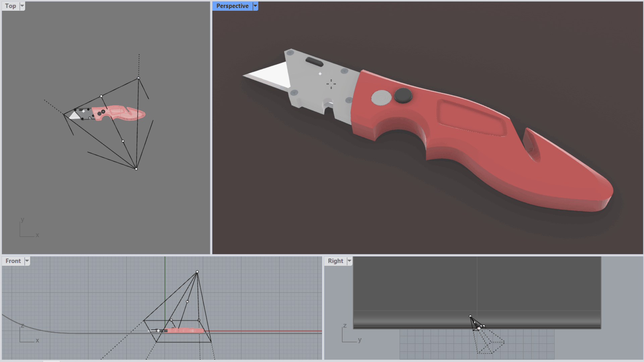Viewport: 644px width, 362px height.
Task: Open the Top viewport dropdown arrow
Action: click(x=22, y=6)
